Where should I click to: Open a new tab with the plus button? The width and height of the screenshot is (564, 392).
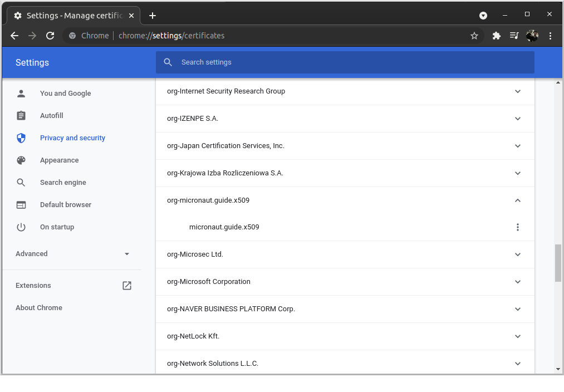click(153, 16)
